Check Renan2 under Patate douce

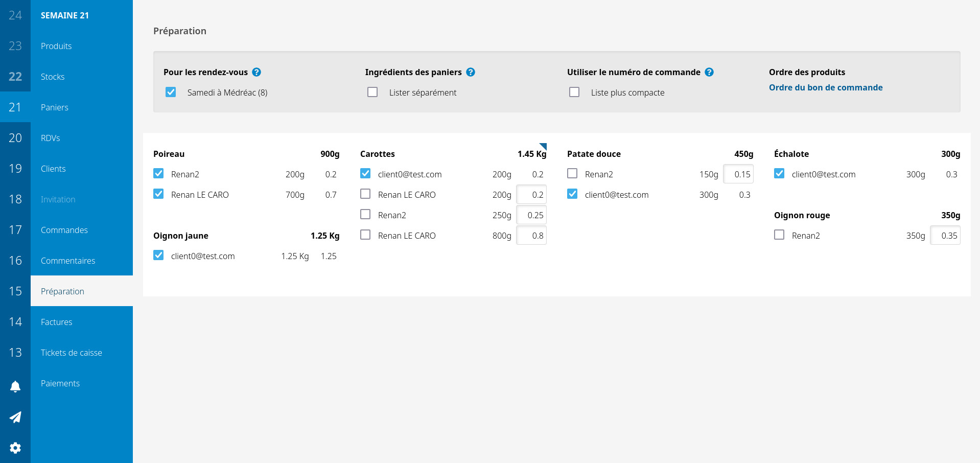point(572,174)
